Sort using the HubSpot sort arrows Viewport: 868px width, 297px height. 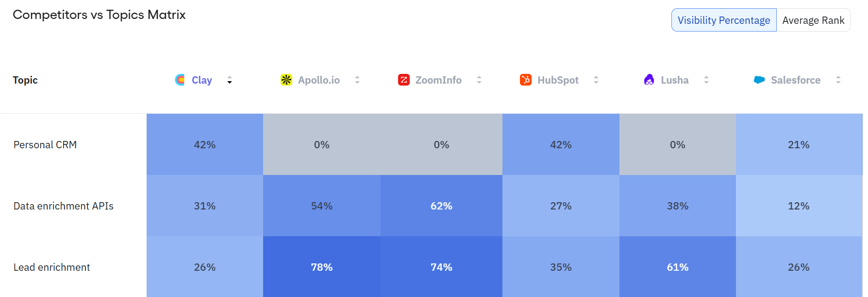coord(596,80)
